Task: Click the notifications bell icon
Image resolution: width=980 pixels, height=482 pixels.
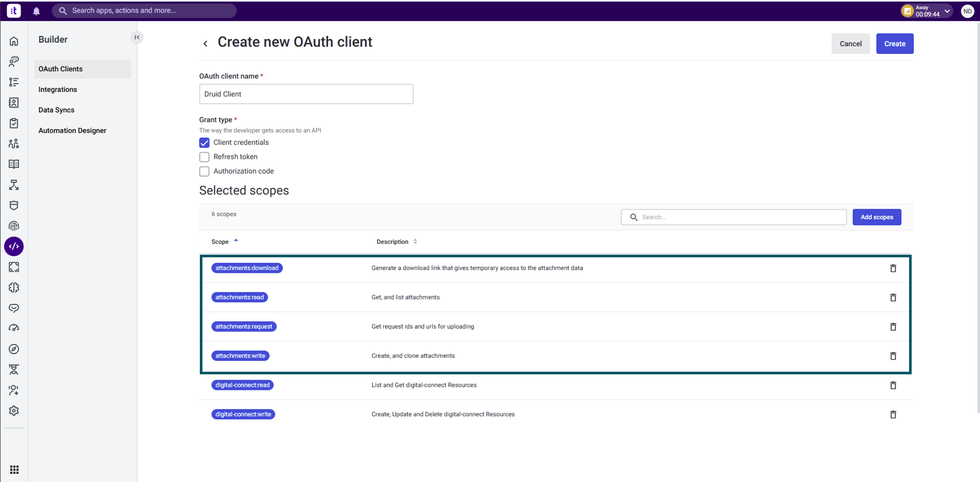Action: (36, 11)
